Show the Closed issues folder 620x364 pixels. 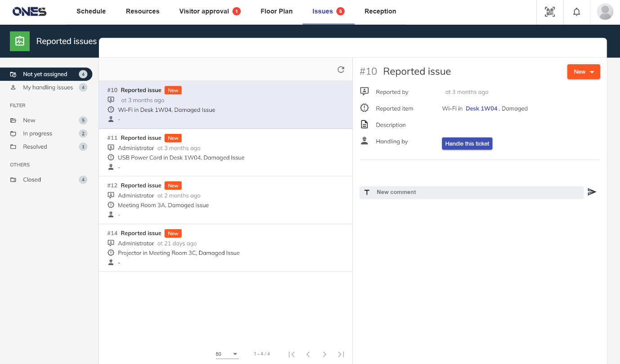(x=32, y=180)
